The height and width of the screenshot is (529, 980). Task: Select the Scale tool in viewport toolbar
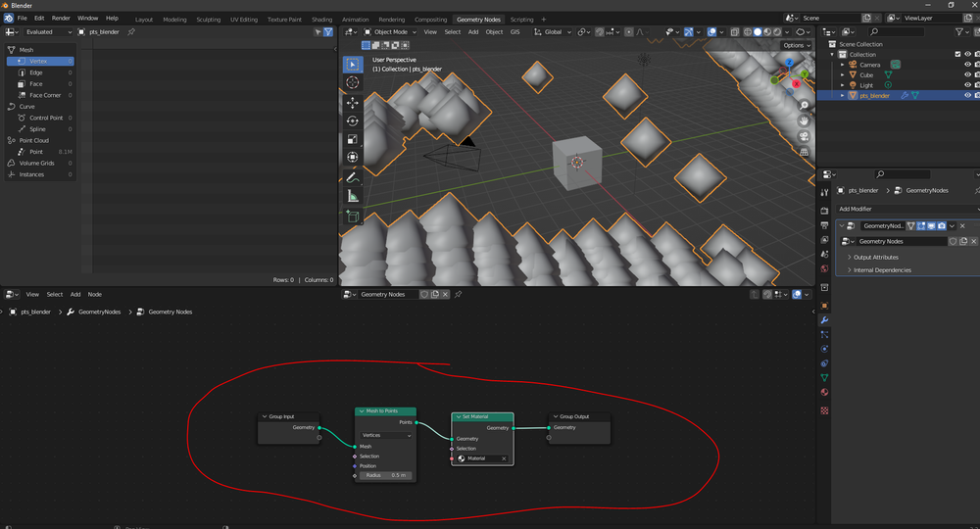pyautogui.click(x=353, y=139)
